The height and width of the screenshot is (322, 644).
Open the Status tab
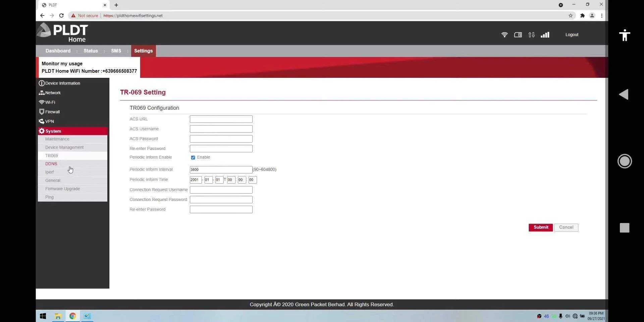point(91,51)
